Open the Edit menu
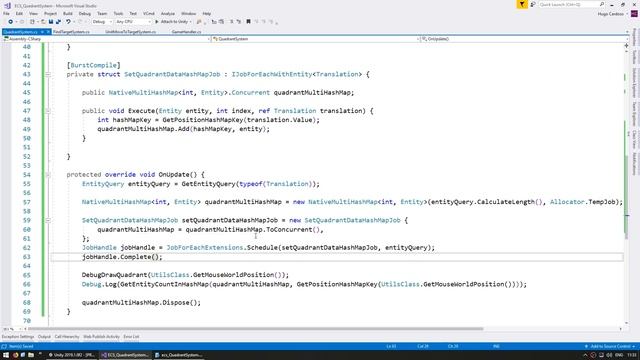The image size is (640, 360). coord(19,13)
